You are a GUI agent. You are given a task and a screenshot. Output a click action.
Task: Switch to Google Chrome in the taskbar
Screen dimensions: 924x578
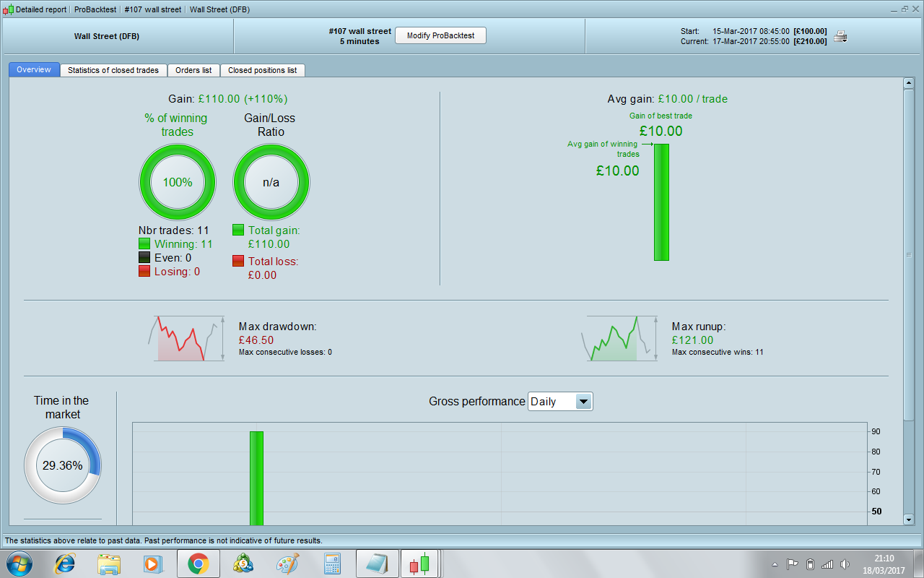(199, 564)
